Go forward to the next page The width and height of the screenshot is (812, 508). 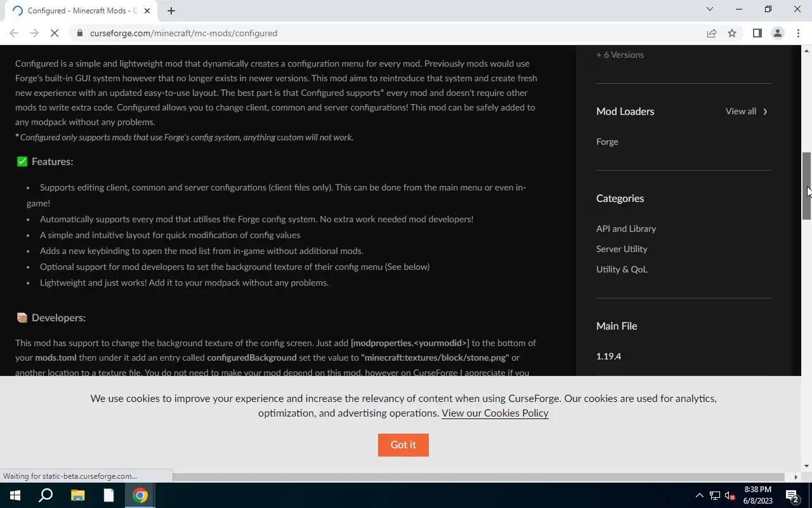(34, 33)
